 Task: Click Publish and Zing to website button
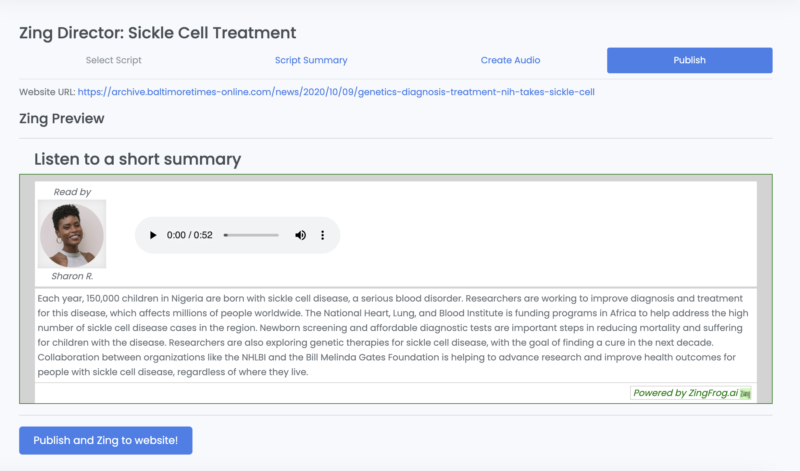106,440
